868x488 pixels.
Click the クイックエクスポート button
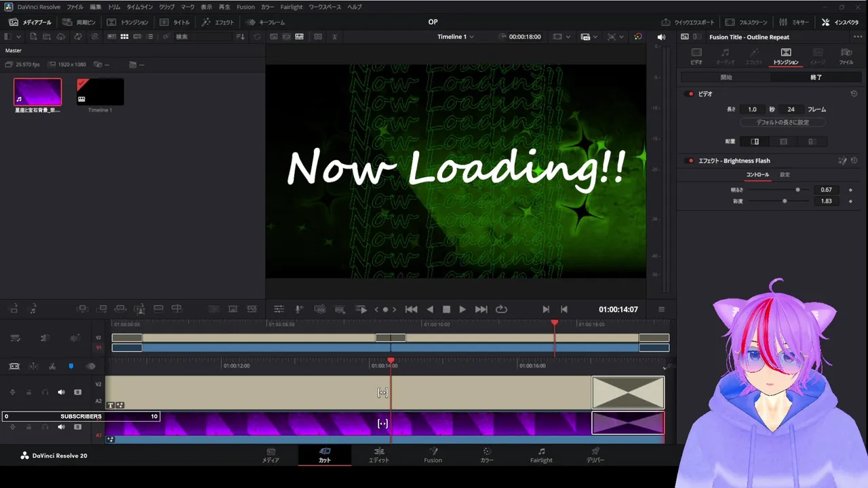pos(688,22)
